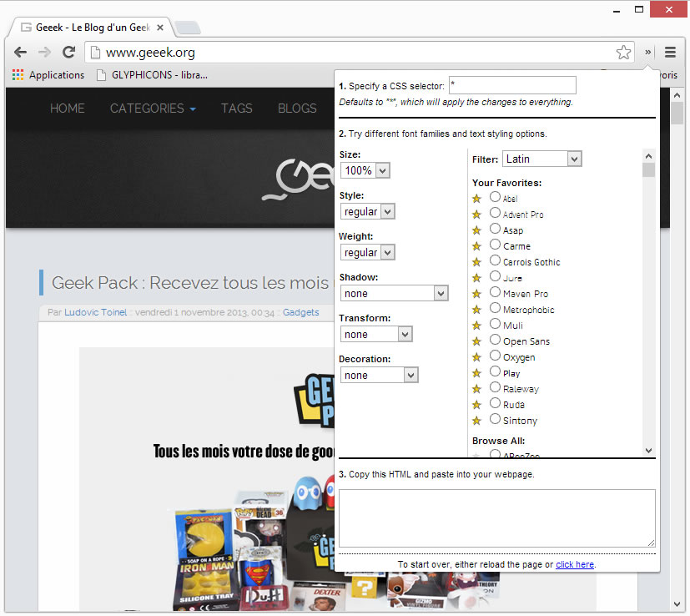Unfavorite the Maven Pro star
Viewport: 690px width, 616px height.
point(476,294)
